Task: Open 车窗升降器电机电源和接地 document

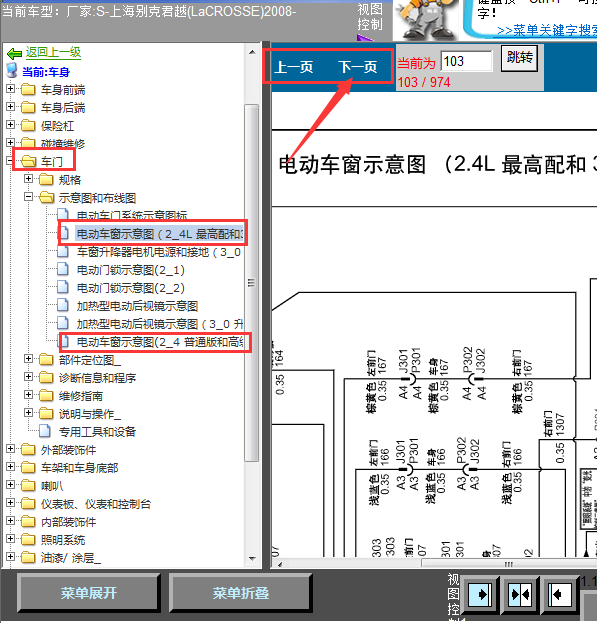Action: pos(159,252)
